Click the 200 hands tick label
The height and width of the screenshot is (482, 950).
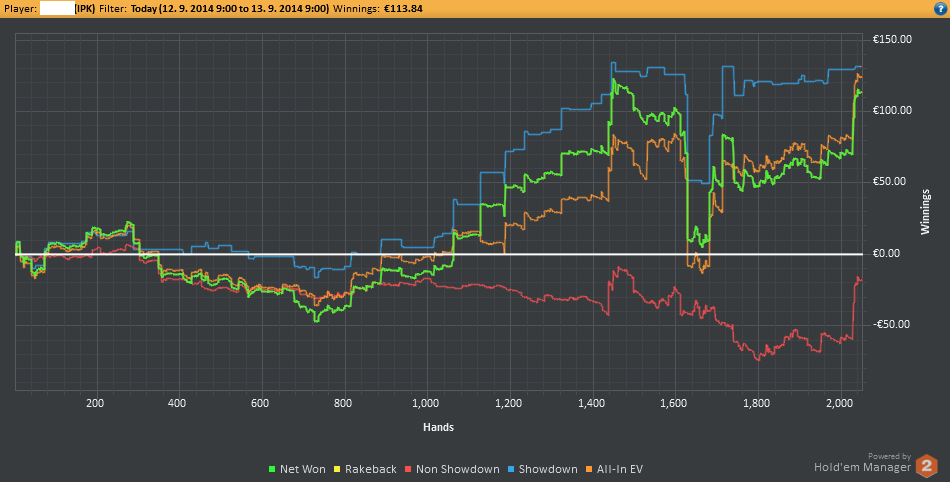pyautogui.click(x=95, y=404)
